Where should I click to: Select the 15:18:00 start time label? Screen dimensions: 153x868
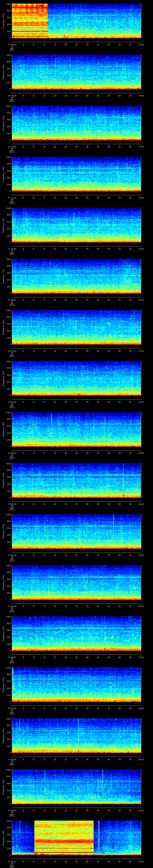[12, 249]
